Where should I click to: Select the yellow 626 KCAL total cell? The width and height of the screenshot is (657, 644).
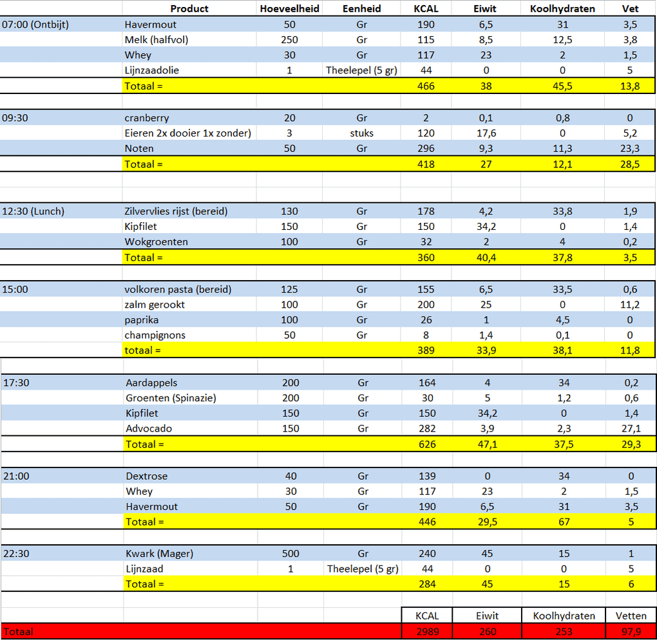coord(426,444)
